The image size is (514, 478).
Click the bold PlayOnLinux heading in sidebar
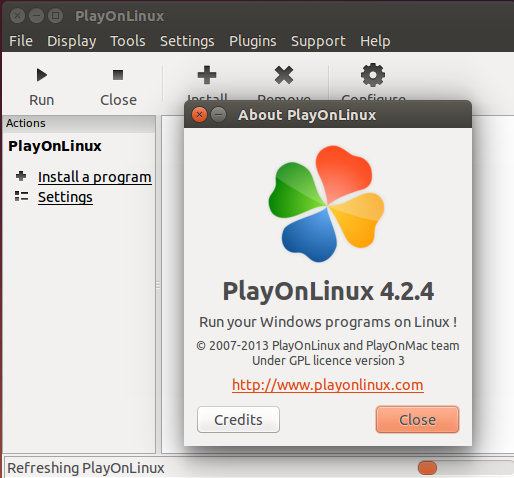tap(55, 146)
